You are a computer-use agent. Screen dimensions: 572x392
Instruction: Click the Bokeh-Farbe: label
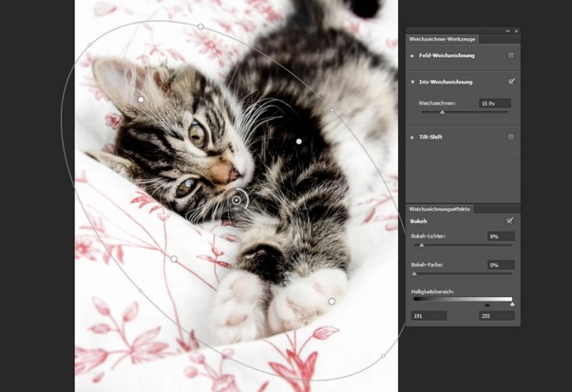pos(427,265)
